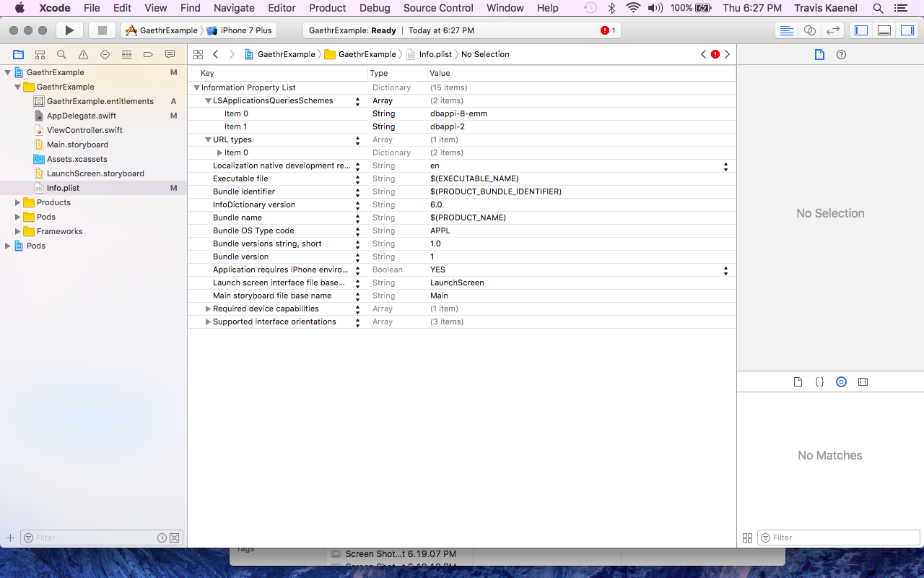Open the Navigate menu
This screenshot has height=578, width=924.
point(234,8)
